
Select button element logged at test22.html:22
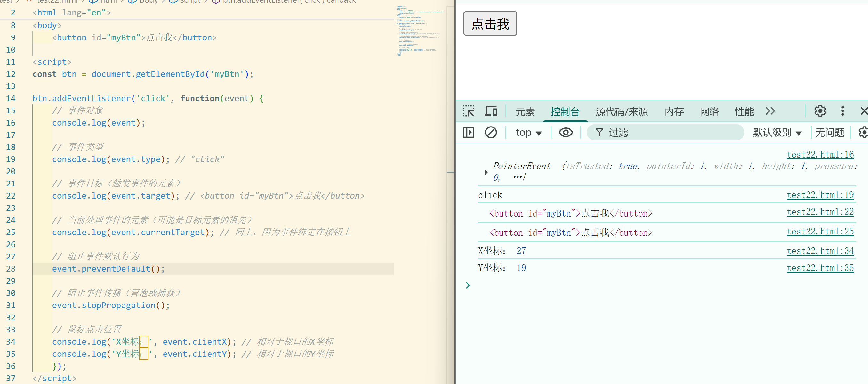click(x=570, y=213)
